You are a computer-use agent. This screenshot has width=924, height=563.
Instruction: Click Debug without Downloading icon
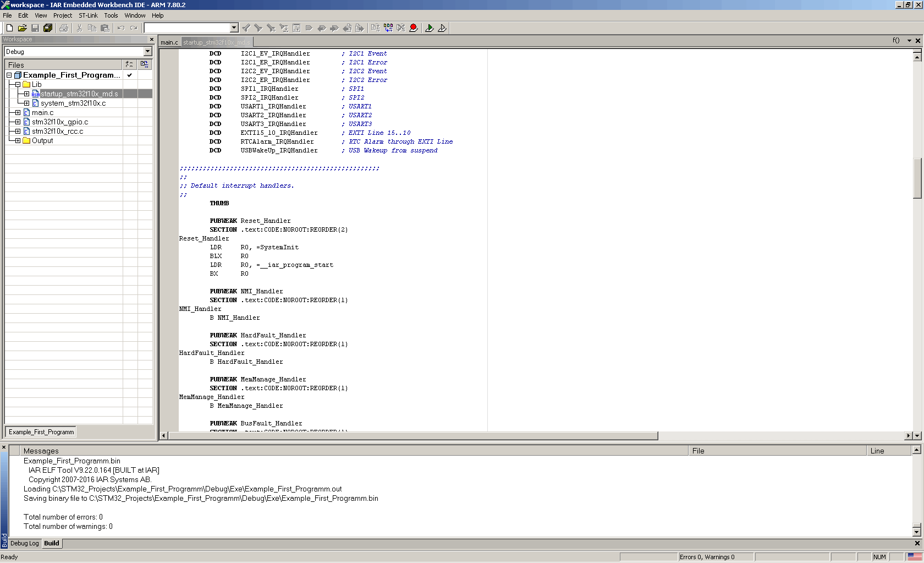(442, 28)
